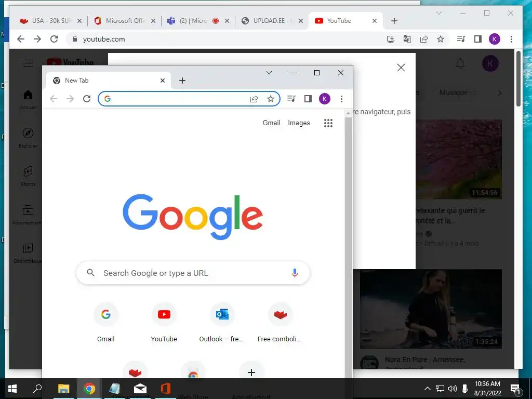Open YouTube shortcut tile
The image size is (532, 399).
[x=164, y=322]
